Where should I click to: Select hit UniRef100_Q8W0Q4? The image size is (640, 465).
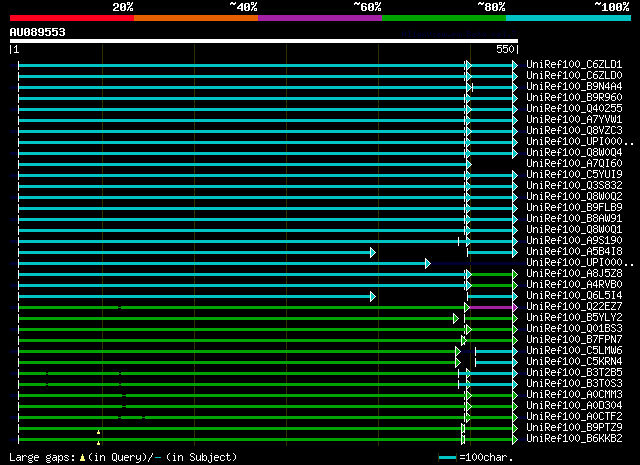point(574,153)
